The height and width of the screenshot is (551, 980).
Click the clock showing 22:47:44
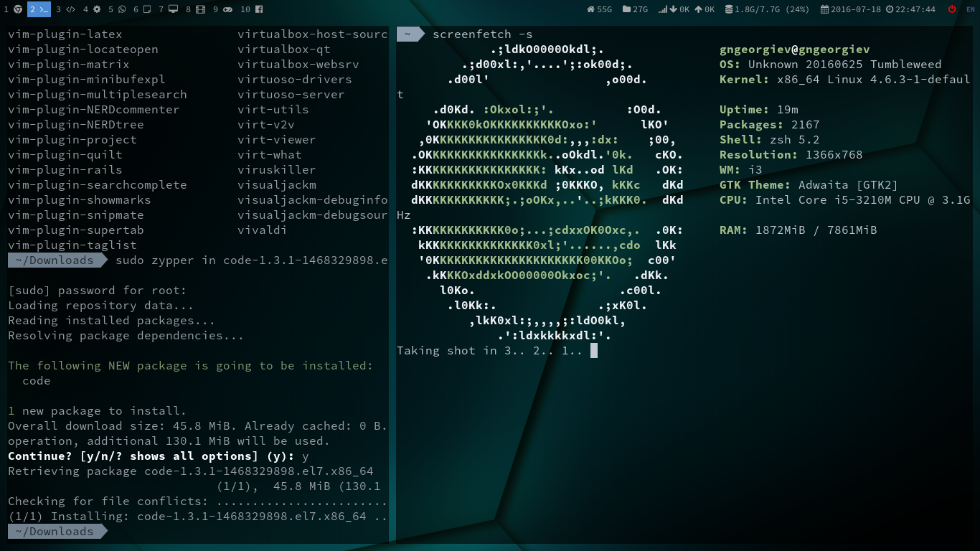point(910,9)
